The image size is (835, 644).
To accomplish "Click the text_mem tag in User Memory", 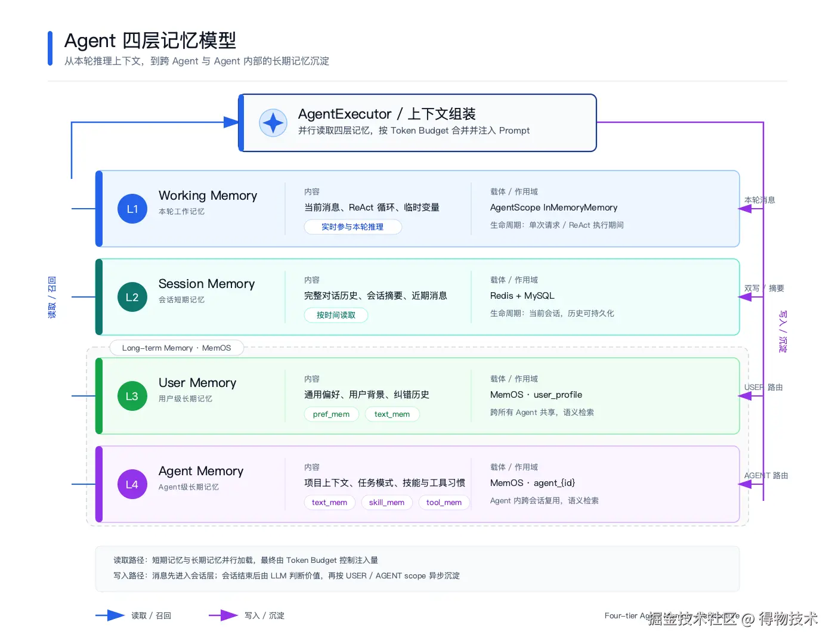I will coord(392,414).
